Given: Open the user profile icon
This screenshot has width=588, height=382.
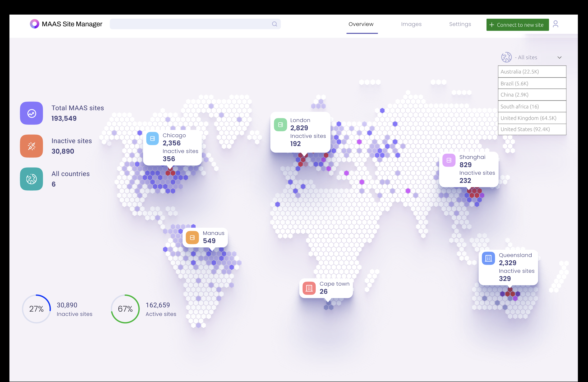Looking at the screenshot, I should 556,24.
